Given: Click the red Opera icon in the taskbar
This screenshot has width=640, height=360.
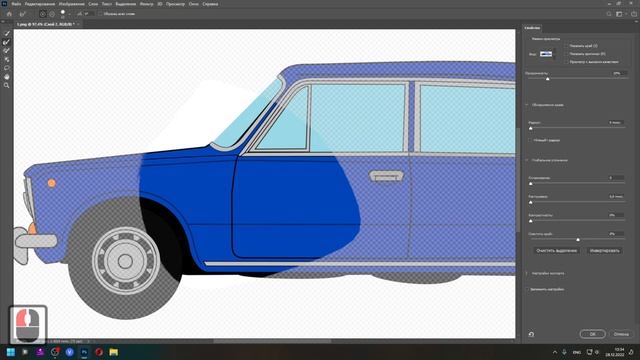Looking at the screenshot, I should 99,352.
